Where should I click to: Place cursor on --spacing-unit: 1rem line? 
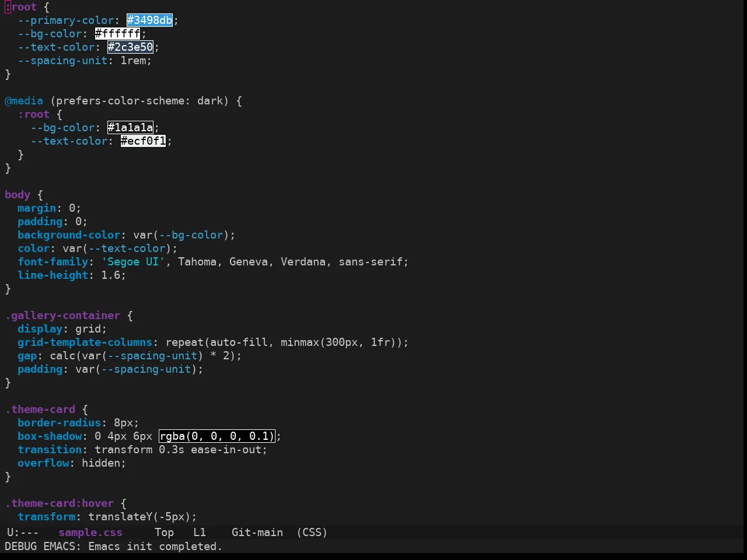[x=85, y=61]
